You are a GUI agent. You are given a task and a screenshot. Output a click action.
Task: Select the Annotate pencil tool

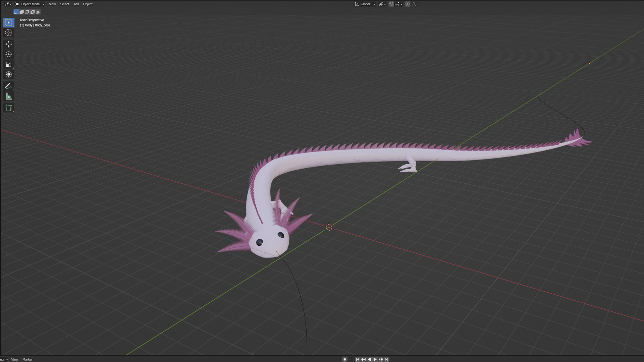click(x=9, y=86)
